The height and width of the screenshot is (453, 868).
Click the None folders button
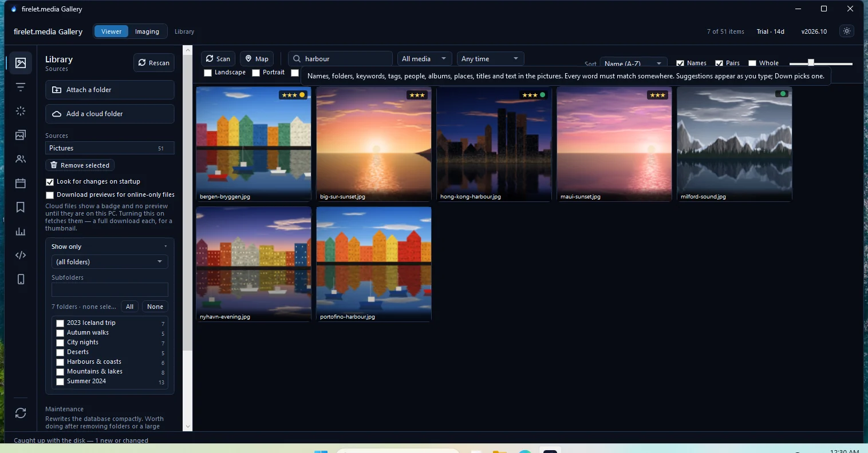click(x=155, y=307)
